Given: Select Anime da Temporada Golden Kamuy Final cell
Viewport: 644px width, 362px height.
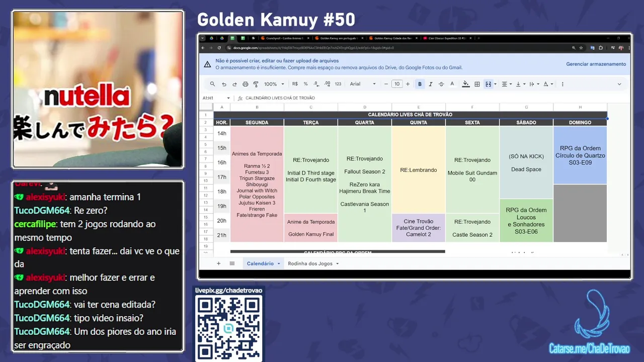Looking at the screenshot, I should (x=311, y=228).
